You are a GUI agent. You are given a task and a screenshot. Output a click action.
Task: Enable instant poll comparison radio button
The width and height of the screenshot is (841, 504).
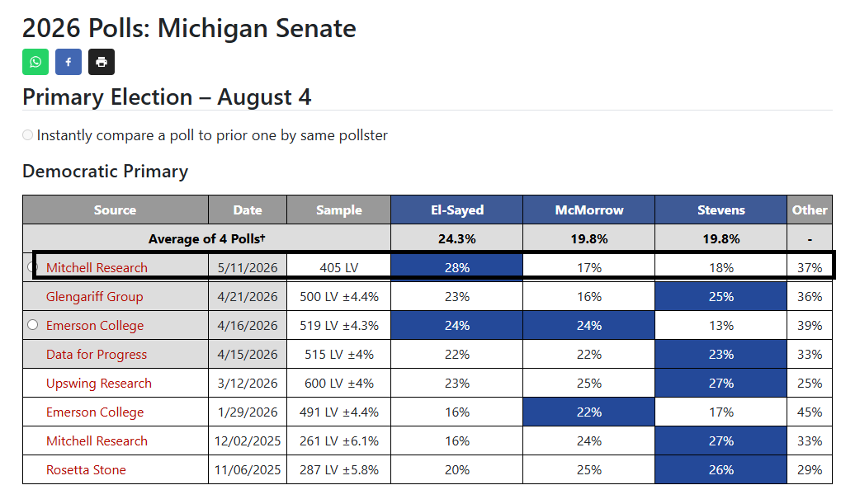(x=27, y=135)
